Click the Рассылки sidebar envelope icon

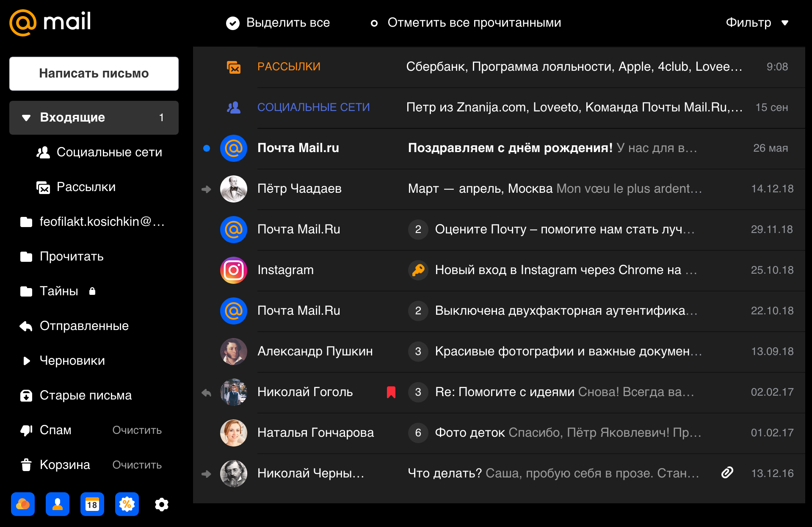pyautogui.click(x=43, y=187)
